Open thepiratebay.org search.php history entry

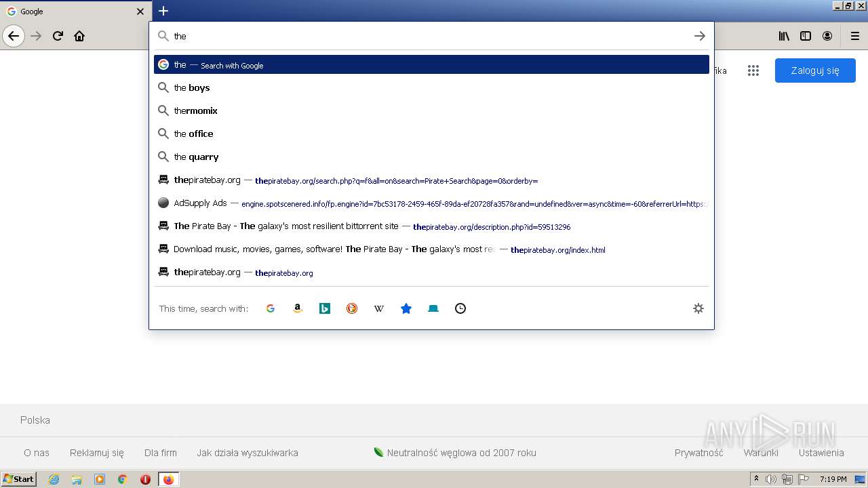pos(431,180)
